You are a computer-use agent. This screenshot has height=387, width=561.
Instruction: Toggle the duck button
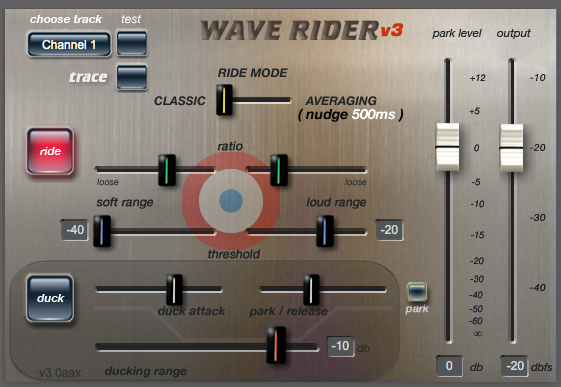click(x=50, y=298)
